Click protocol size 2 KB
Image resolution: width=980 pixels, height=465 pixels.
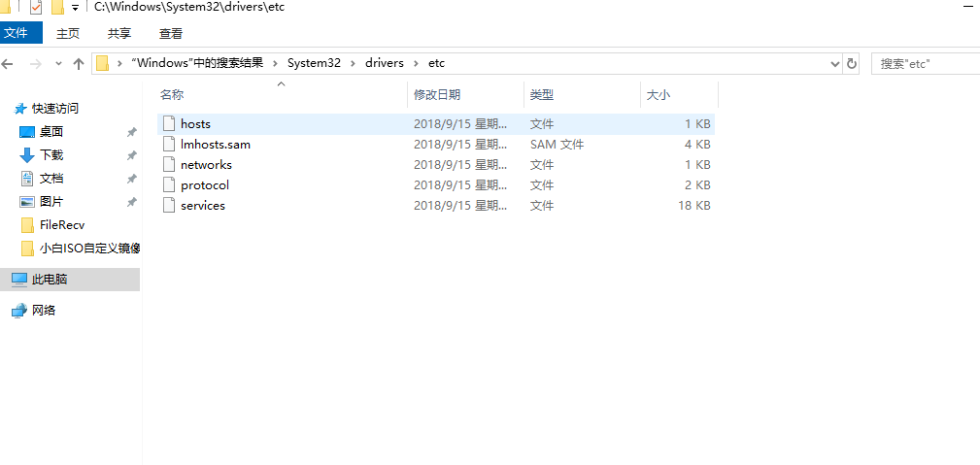(x=698, y=185)
